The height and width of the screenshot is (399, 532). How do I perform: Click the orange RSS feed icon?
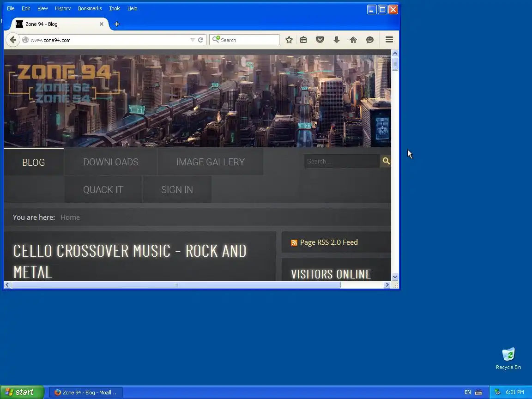[x=294, y=242]
